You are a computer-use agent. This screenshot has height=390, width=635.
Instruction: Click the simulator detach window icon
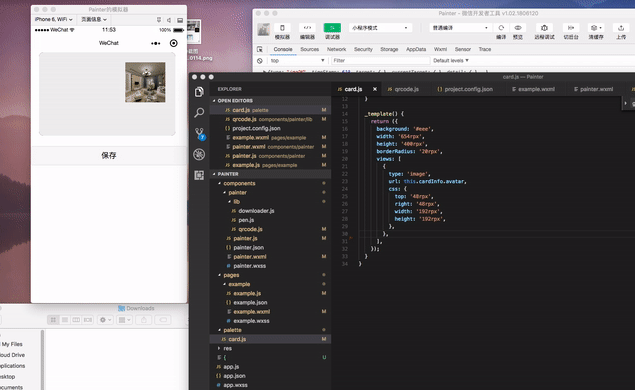pyautogui.click(x=180, y=19)
